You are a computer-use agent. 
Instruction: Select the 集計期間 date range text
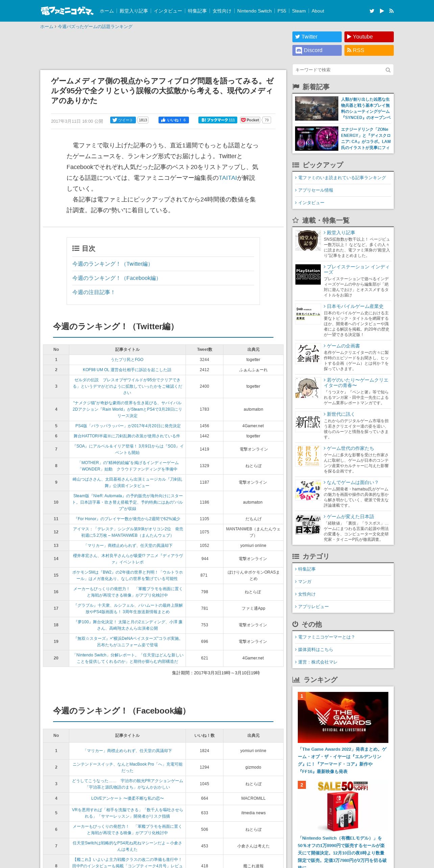tap(216, 673)
